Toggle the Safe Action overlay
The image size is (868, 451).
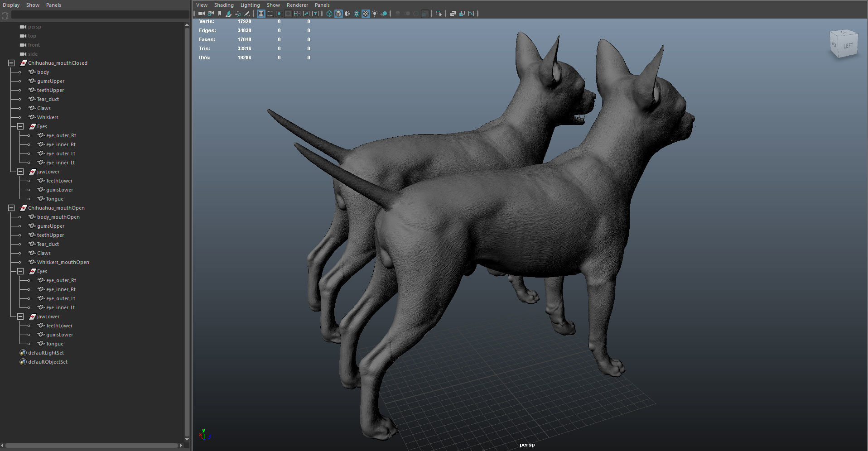[306, 14]
